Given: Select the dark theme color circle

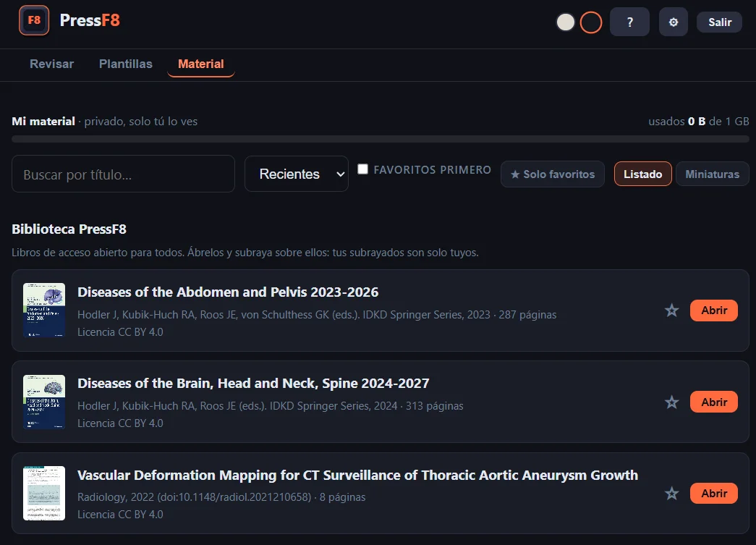Looking at the screenshot, I should (x=590, y=22).
